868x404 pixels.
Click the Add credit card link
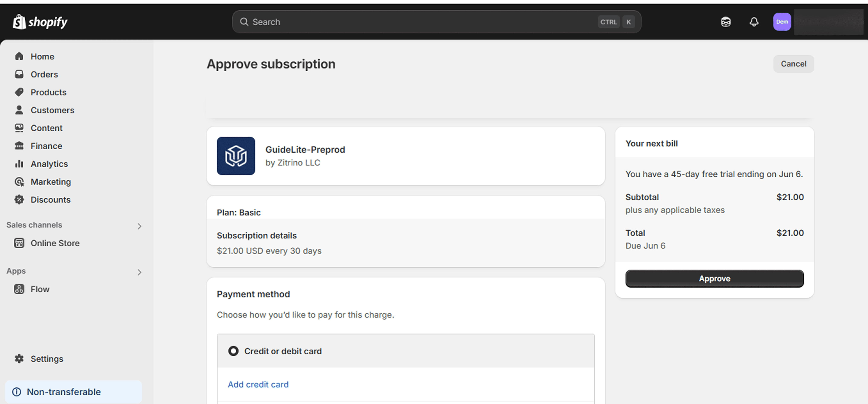(x=258, y=384)
